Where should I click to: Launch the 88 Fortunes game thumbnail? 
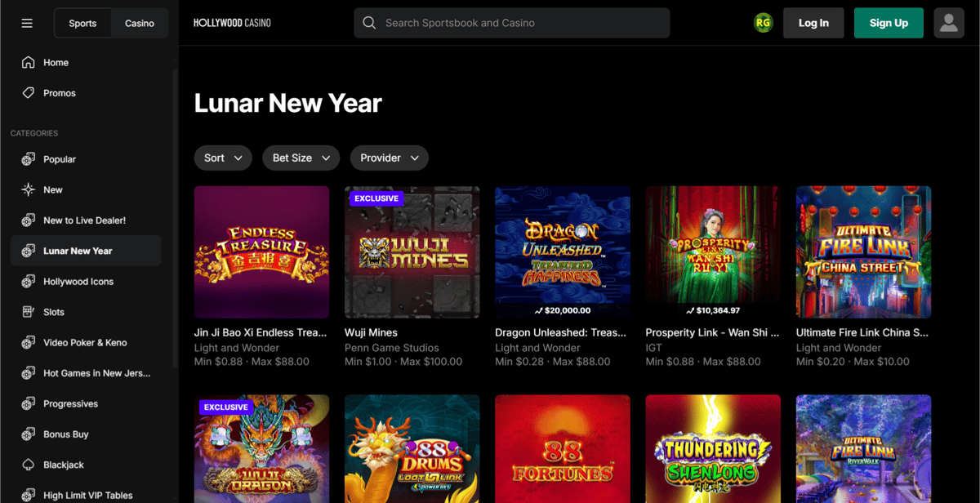coord(563,449)
